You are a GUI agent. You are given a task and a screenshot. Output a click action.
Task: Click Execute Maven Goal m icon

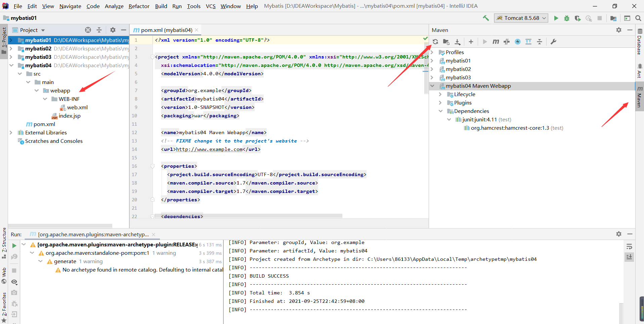pos(496,42)
